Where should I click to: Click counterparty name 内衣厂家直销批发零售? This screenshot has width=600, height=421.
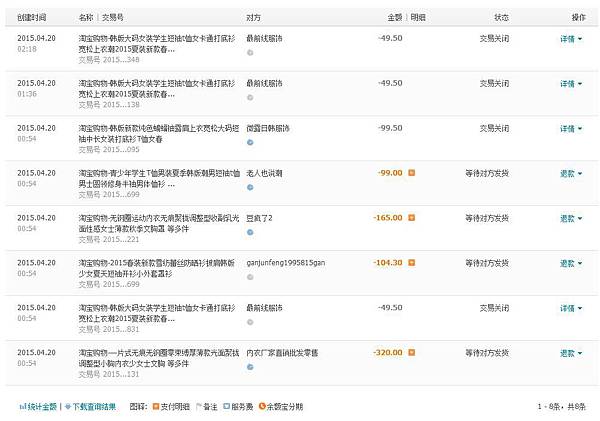pos(282,352)
